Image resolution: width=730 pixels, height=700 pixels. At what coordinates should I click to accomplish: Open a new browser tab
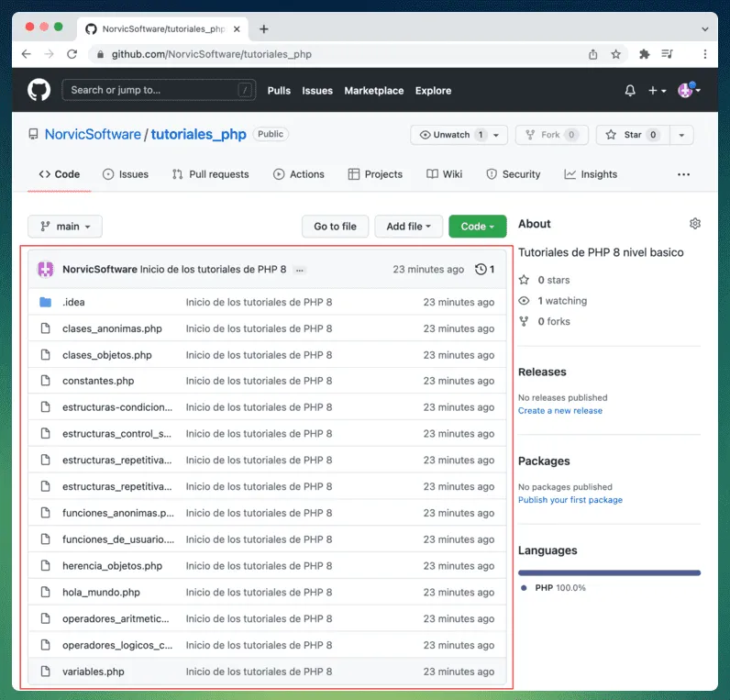pyautogui.click(x=264, y=28)
